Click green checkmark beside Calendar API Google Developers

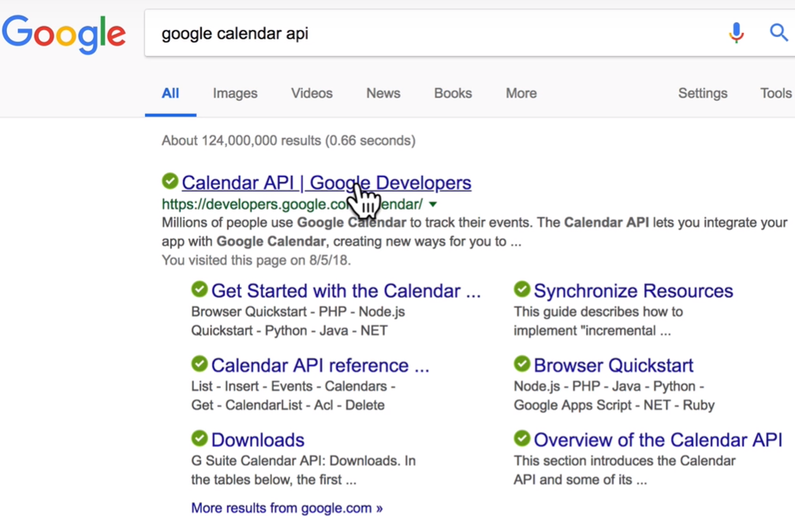pos(170,181)
